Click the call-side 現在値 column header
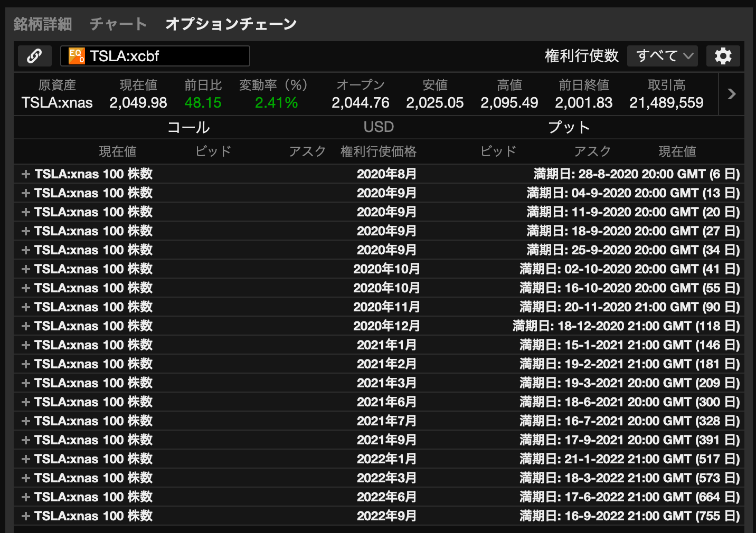 tap(118, 152)
